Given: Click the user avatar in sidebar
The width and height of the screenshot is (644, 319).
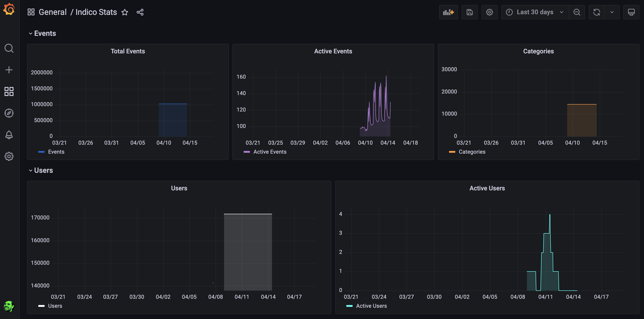Looking at the screenshot, I should pyautogui.click(x=9, y=306).
